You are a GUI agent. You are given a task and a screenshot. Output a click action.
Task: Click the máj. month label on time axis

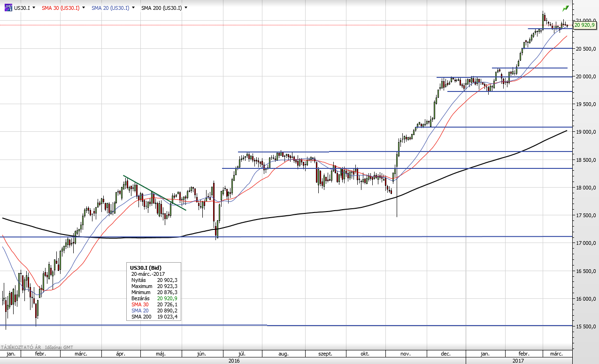[x=161, y=354]
